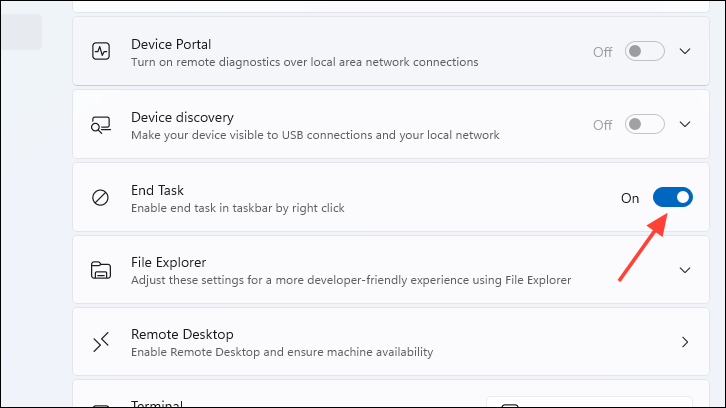Click the Device Portal heartbeat monitor icon
This screenshot has width=726, height=408.
[100, 52]
